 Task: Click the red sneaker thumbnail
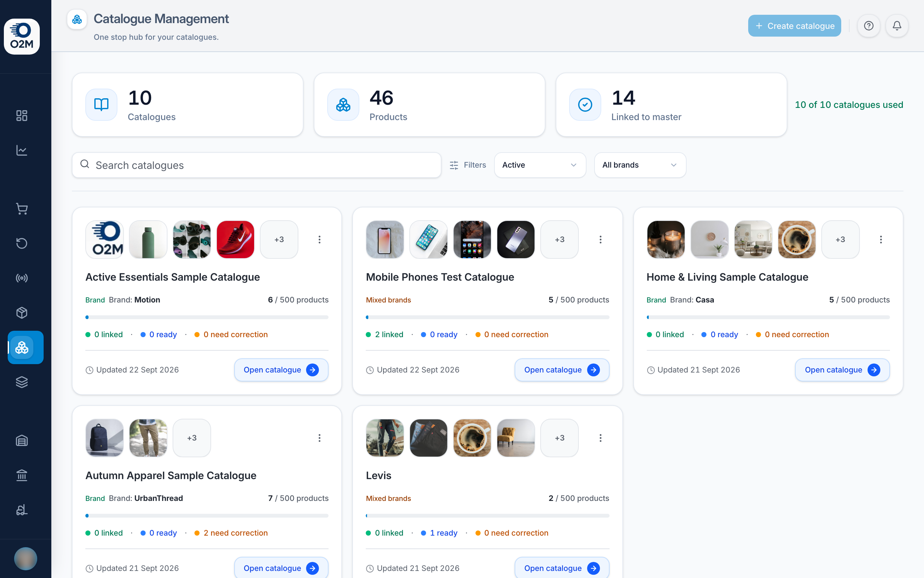pos(235,239)
